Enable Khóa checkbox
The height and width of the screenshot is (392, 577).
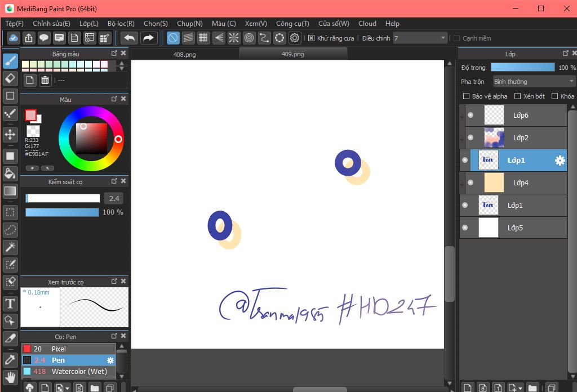point(554,96)
